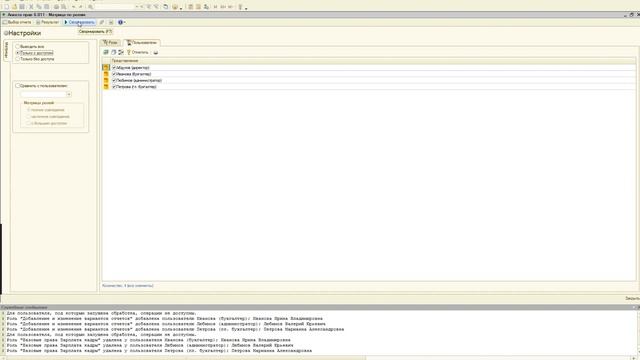The image size is (640, 360).
Task: Click the Open file icon in top toolbar
Action: [15, 7]
